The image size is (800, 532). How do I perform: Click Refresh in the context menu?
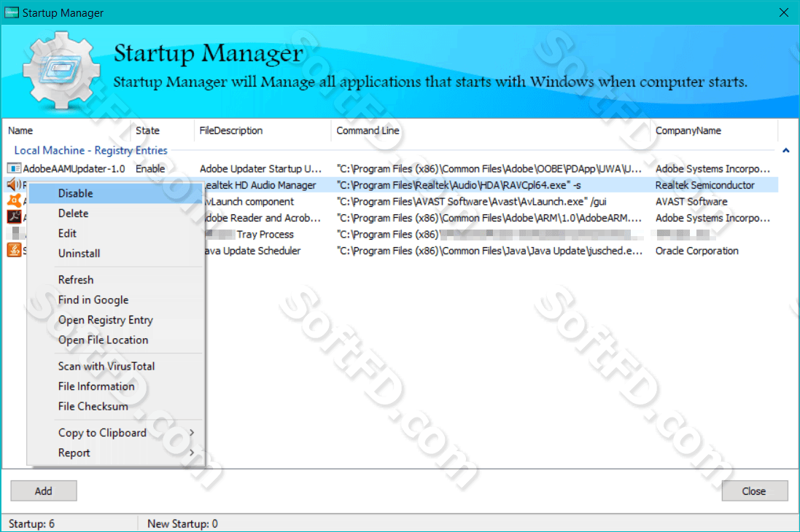116,280
